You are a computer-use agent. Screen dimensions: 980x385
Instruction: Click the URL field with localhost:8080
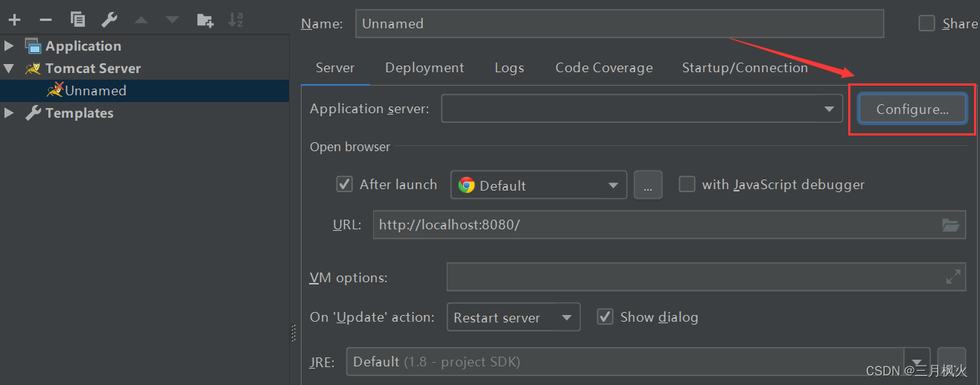tap(669, 224)
